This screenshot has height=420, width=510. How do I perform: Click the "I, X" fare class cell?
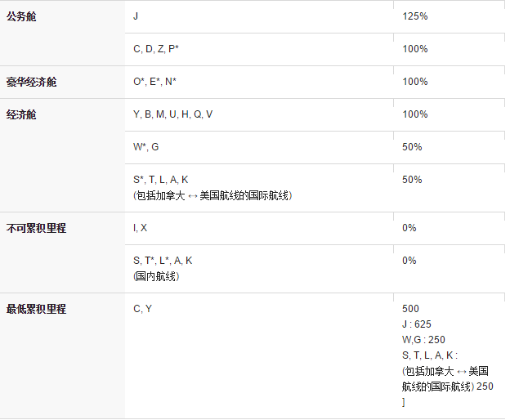tap(141, 228)
